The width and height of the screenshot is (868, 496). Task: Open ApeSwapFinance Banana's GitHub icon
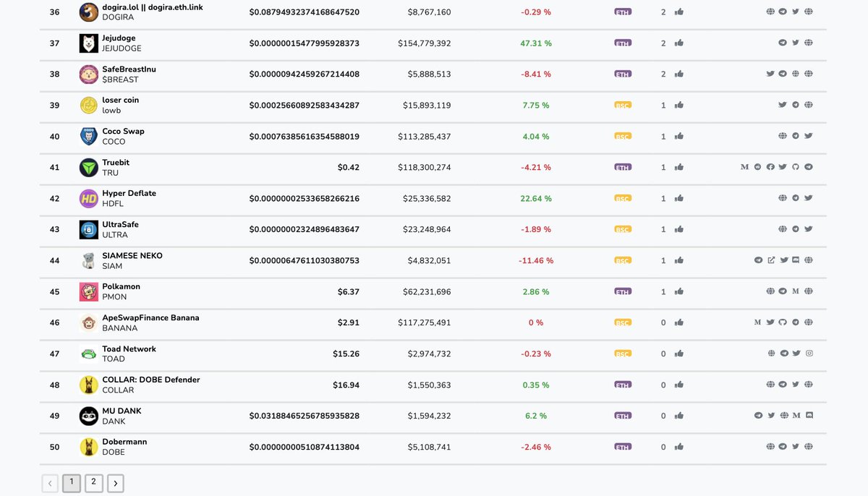point(783,322)
